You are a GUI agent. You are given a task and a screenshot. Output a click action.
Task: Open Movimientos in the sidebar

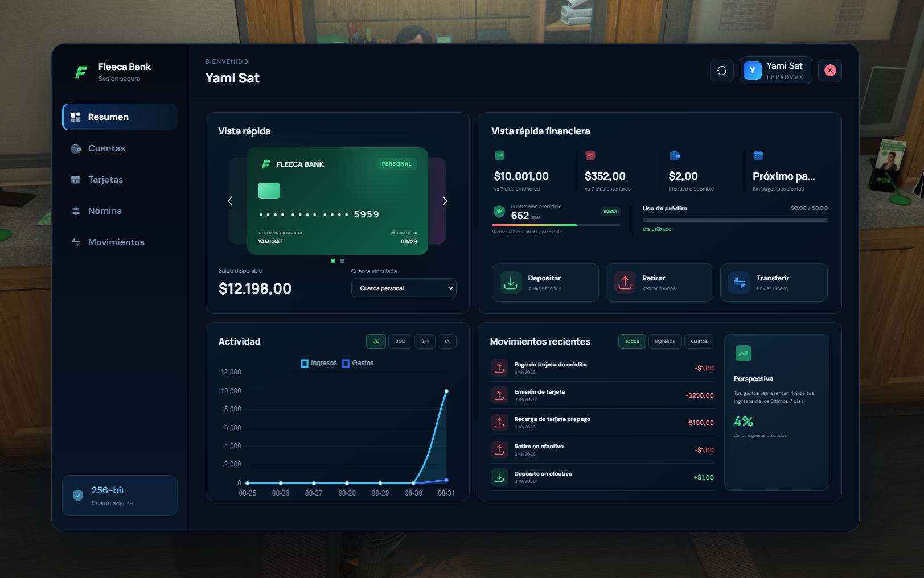(120, 242)
